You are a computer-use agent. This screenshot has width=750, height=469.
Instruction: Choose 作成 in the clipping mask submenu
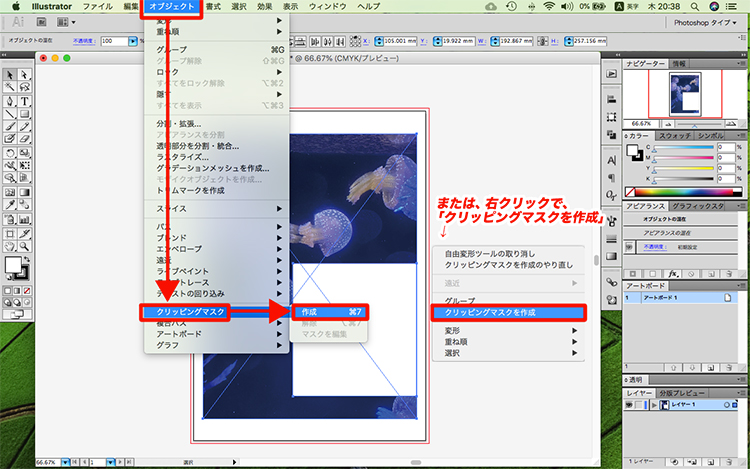(328, 312)
